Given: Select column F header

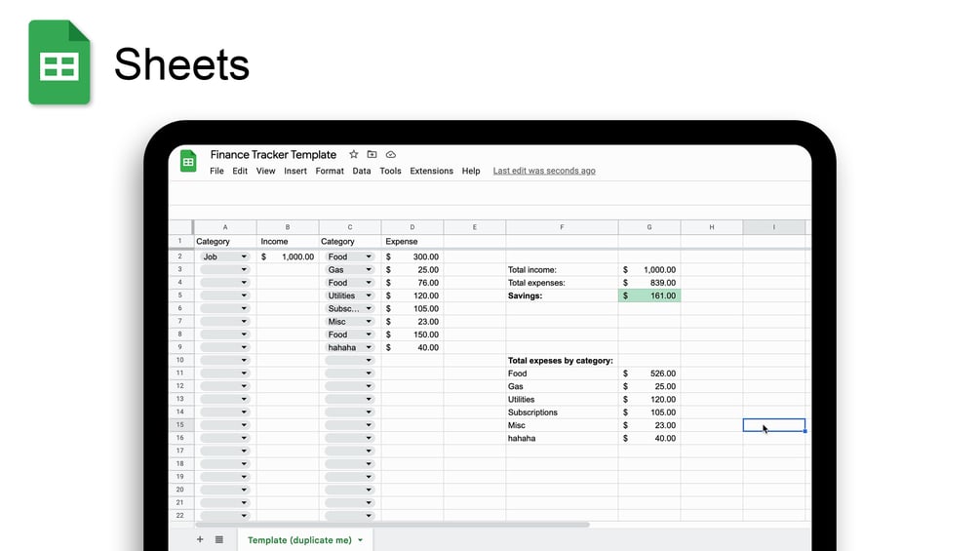Looking at the screenshot, I should pos(562,227).
